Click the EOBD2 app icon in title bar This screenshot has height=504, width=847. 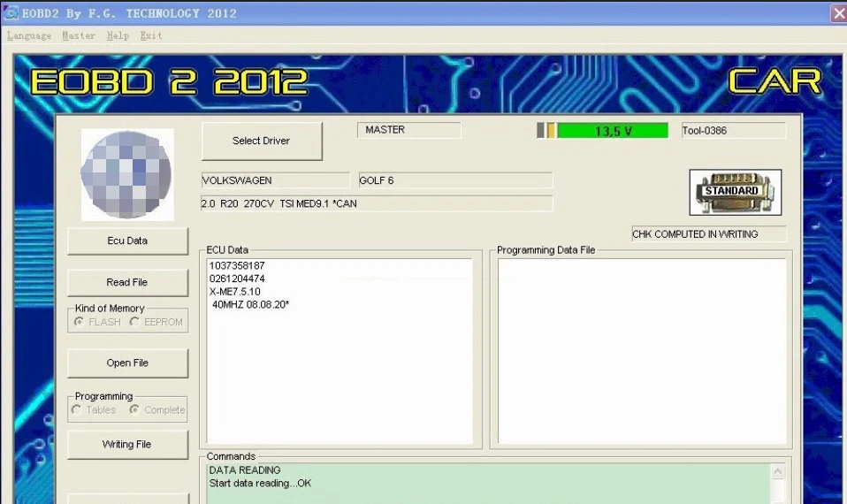tap(11, 13)
